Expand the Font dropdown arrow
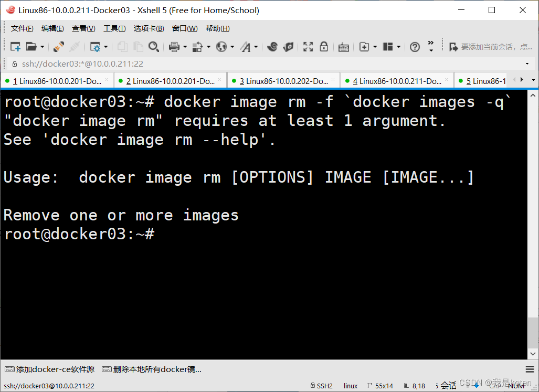This screenshot has width=539, height=392. point(256,47)
